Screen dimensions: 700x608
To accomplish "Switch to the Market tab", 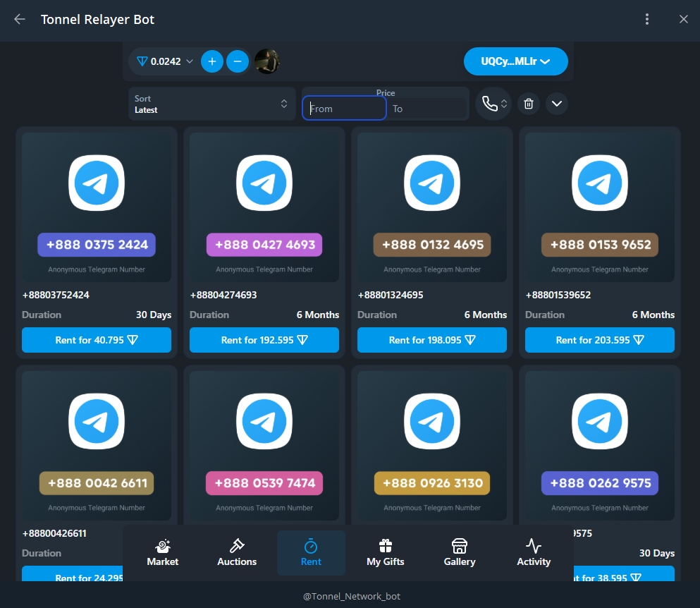I will click(163, 553).
